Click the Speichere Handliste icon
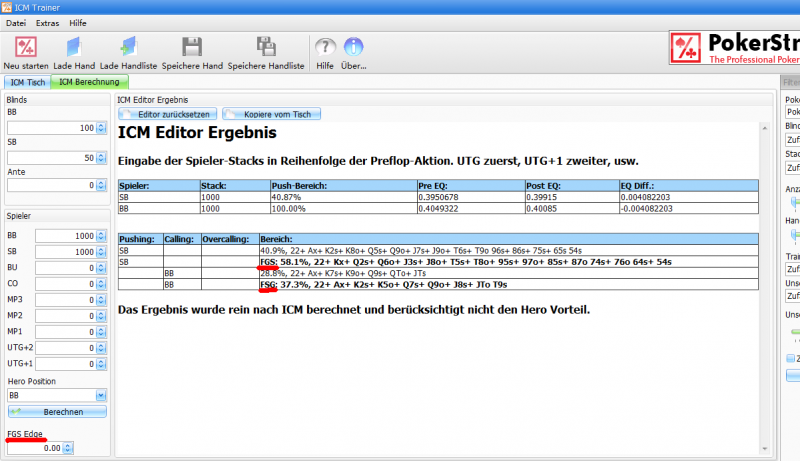Viewport: 800px width, 461px height. pos(266,47)
